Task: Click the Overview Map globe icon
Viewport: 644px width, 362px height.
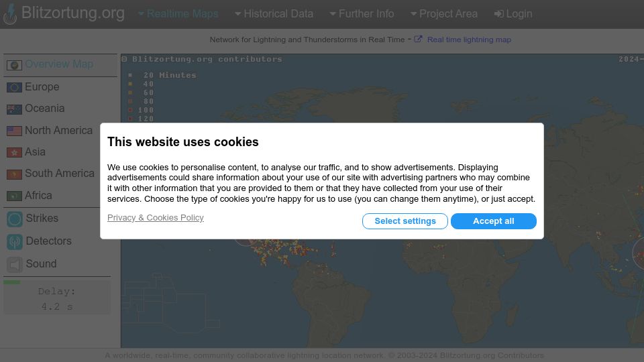Action: (14, 65)
